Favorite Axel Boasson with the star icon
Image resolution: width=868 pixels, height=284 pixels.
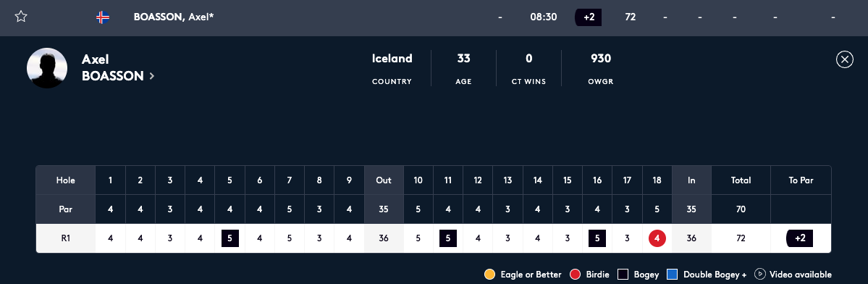[x=21, y=17]
